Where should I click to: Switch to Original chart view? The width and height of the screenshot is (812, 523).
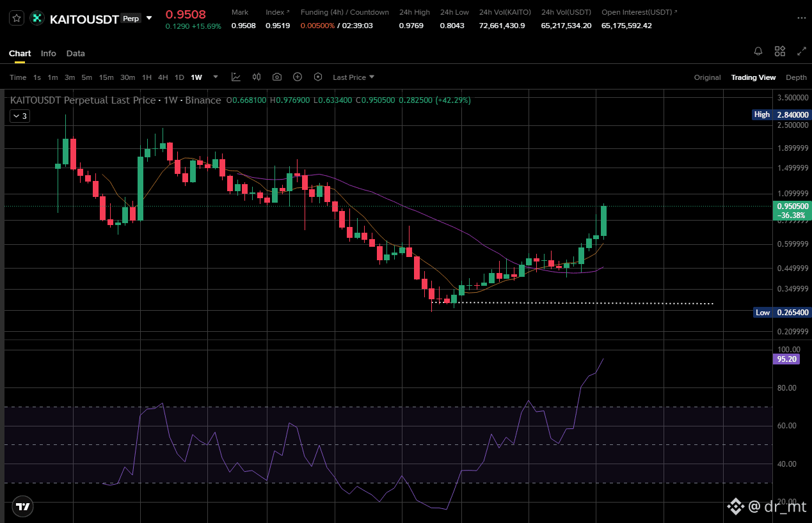coord(707,77)
